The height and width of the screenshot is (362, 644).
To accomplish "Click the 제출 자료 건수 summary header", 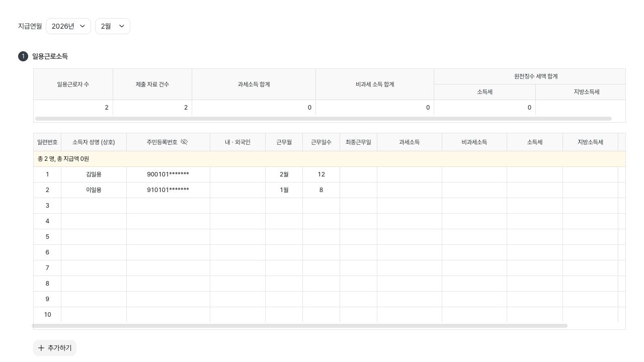I will (x=152, y=84).
